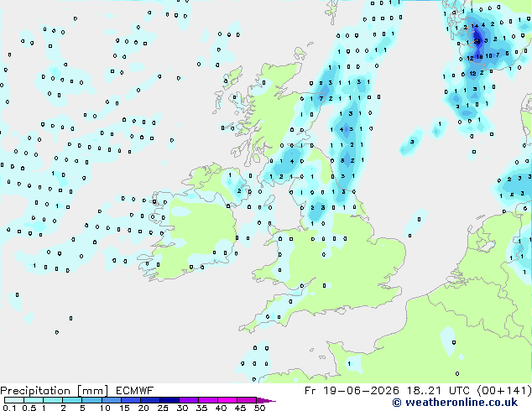This screenshot has height=411, width=532.
Task: Click the 5–10 mm legend swatch
Action: pos(92,400)
